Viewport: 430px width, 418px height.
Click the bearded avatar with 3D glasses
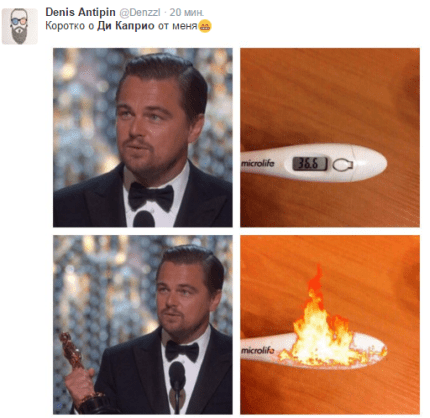click(x=20, y=26)
